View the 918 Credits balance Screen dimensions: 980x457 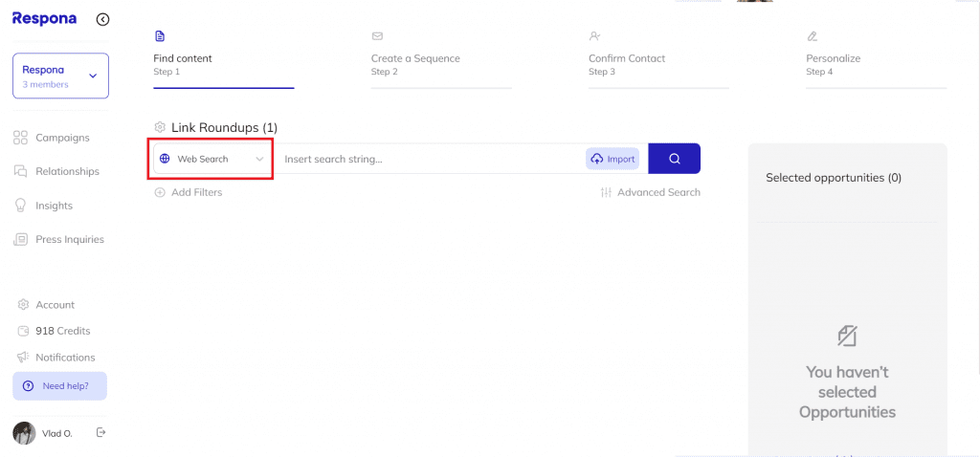click(54, 331)
